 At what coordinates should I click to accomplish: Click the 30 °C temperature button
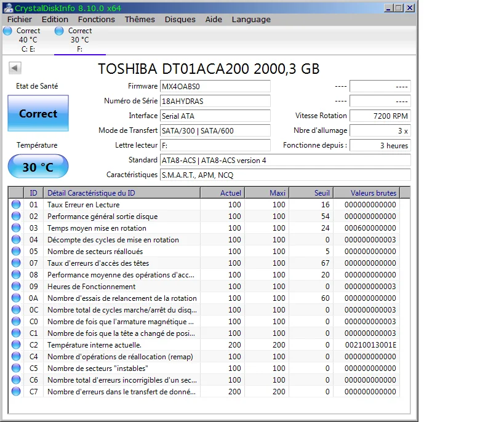coord(38,167)
